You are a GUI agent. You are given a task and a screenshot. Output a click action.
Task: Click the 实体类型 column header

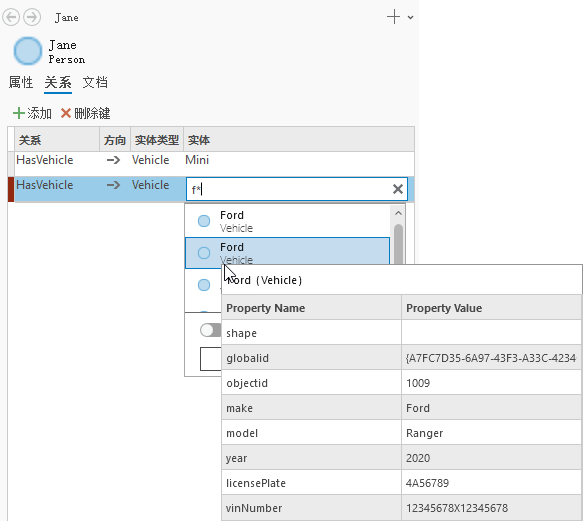point(157,140)
